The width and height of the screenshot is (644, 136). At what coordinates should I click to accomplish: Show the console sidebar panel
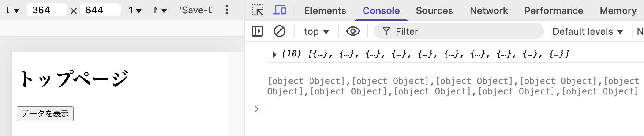(x=257, y=31)
